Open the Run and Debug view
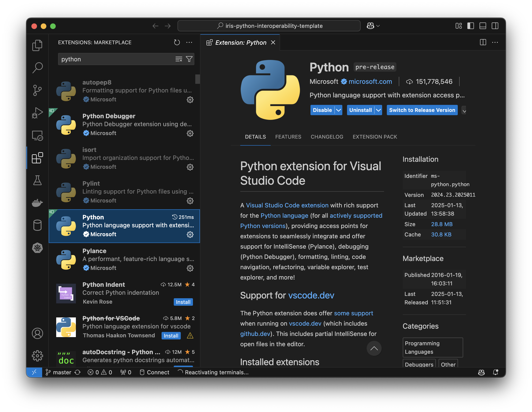This screenshot has width=532, height=412. pos(37,113)
